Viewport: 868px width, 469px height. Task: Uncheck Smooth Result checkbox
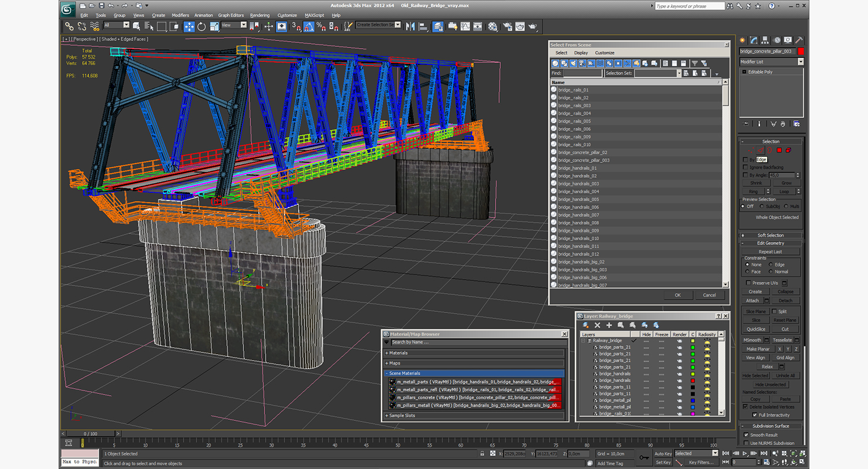point(746,434)
